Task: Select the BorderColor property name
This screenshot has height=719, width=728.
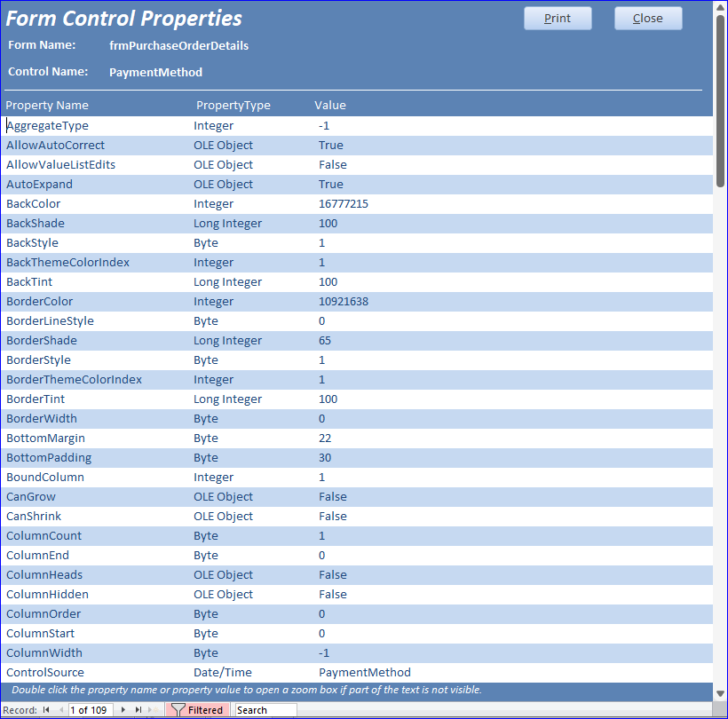Action: 39,301
